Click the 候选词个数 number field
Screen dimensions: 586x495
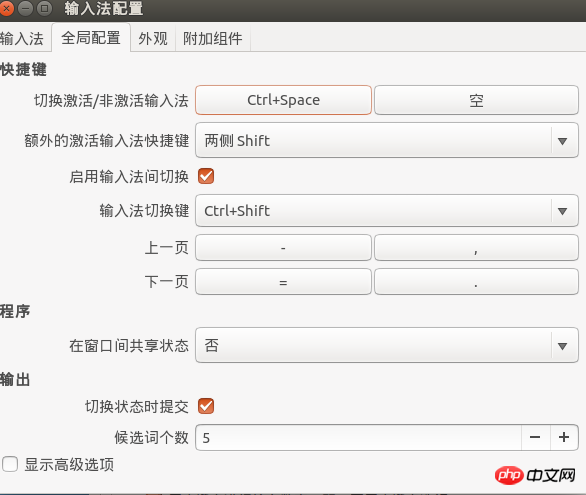point(358,437)
